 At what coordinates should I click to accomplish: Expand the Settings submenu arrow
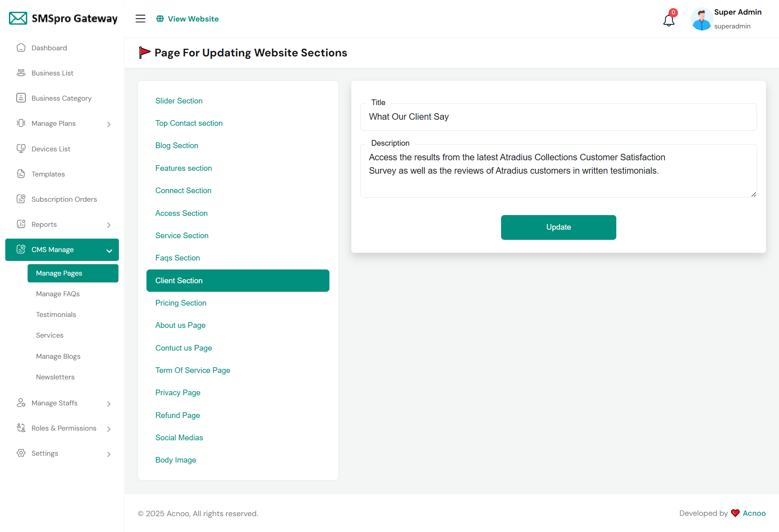coord(109,454)
